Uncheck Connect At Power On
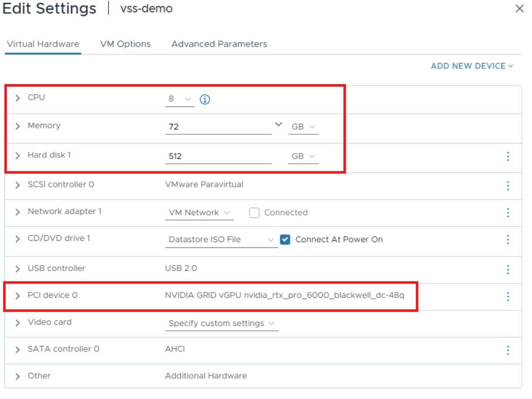 [285, 239]
